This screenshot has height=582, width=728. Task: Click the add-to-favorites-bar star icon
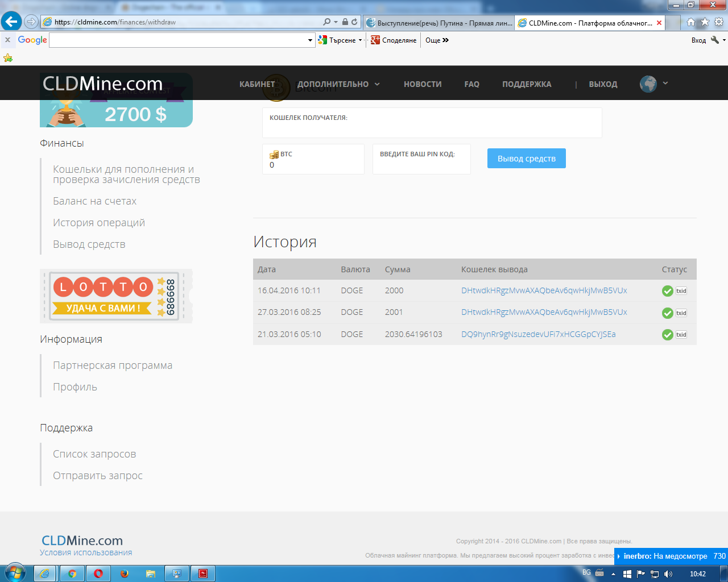point(8,57)
